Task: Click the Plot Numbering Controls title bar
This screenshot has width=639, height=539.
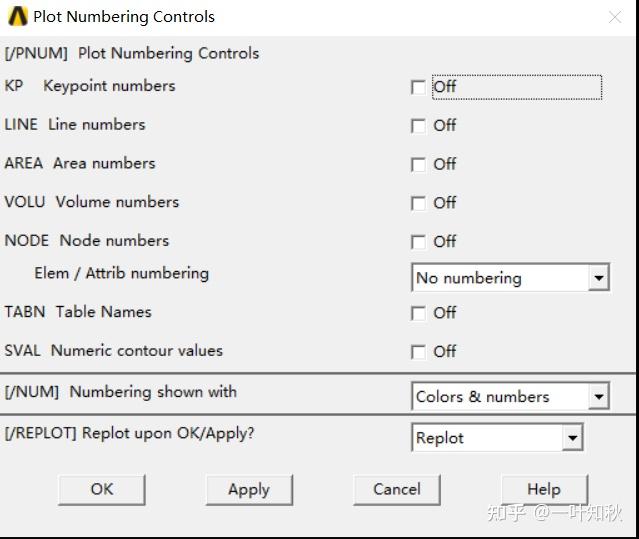Action: (x=300, y=17)
